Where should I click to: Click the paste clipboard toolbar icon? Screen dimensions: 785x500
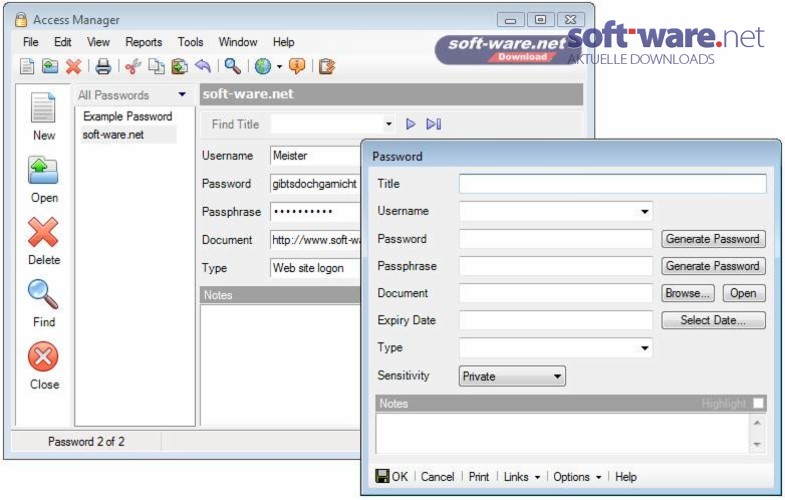coord(179,66)
